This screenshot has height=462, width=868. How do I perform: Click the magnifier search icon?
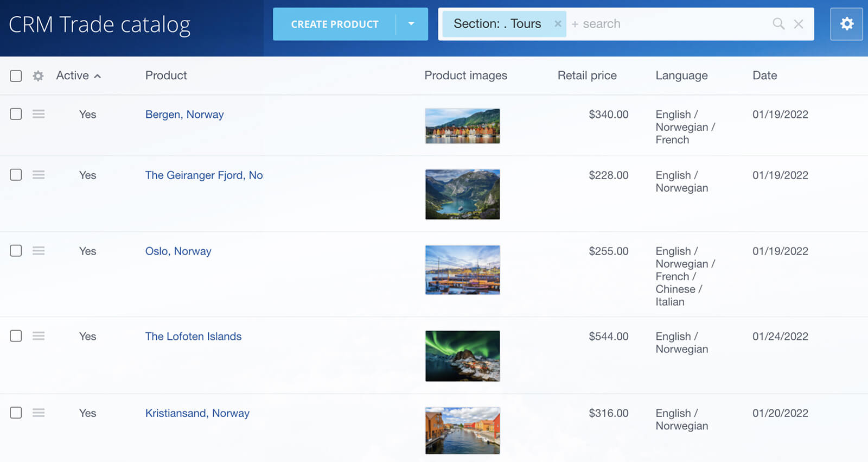(x=778, y=24)
